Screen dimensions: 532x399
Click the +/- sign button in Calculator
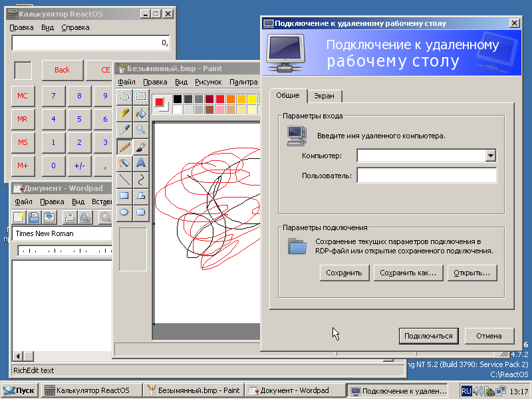79,166
